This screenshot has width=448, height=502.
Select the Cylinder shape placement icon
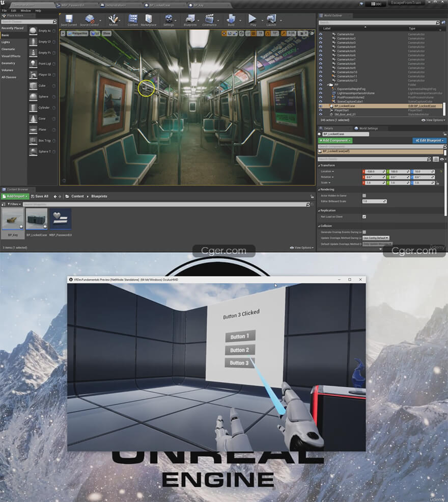coord(33,108)
